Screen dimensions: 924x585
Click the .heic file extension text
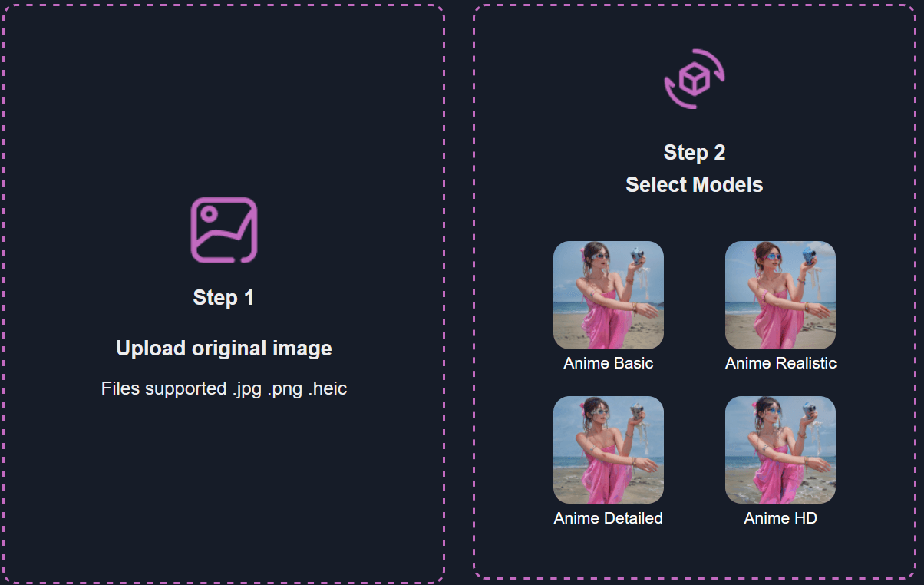328,388
